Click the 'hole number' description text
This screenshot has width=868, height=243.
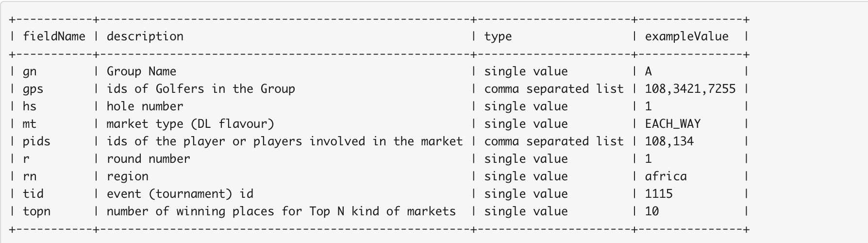pyautogui.click(x=145, y=106)
